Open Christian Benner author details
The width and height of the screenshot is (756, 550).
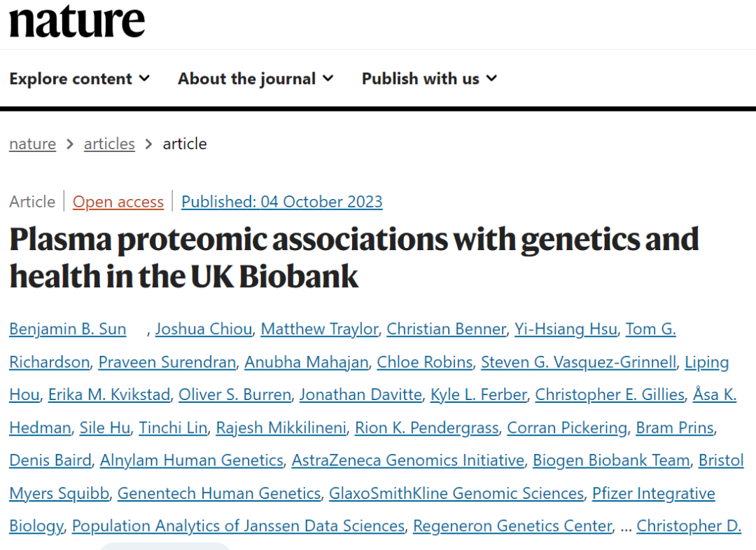pyautogui.click(x=446, y=329)
